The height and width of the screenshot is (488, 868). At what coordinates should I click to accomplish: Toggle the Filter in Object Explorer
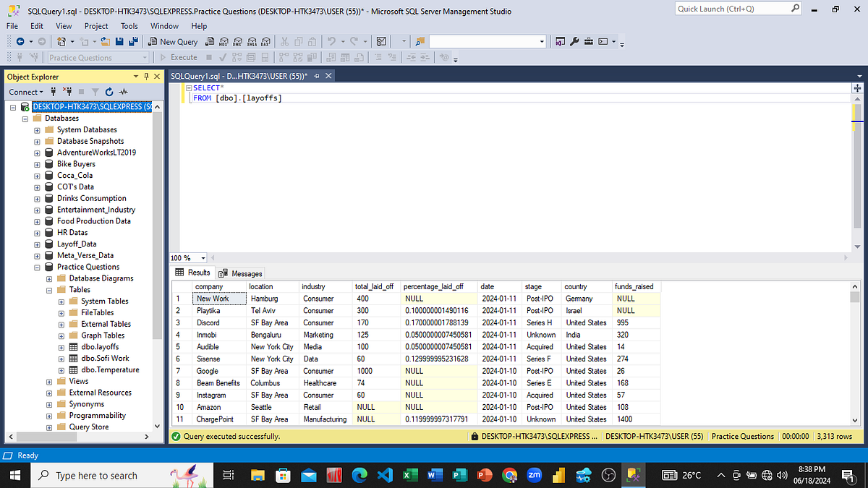coord(95,92)
